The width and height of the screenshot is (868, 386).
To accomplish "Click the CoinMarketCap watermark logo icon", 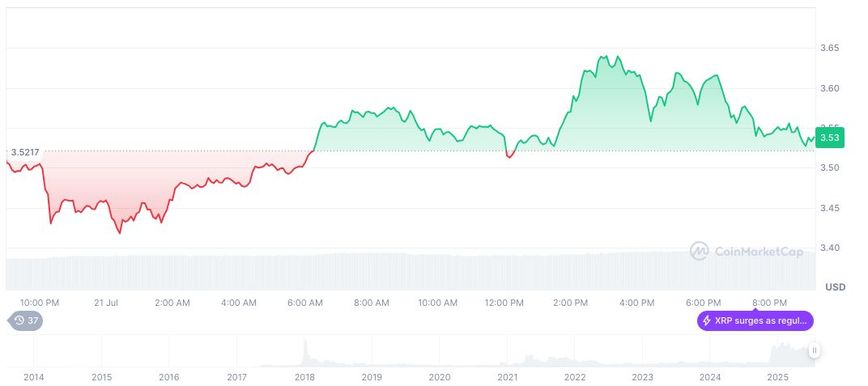I will click(700, 252).
